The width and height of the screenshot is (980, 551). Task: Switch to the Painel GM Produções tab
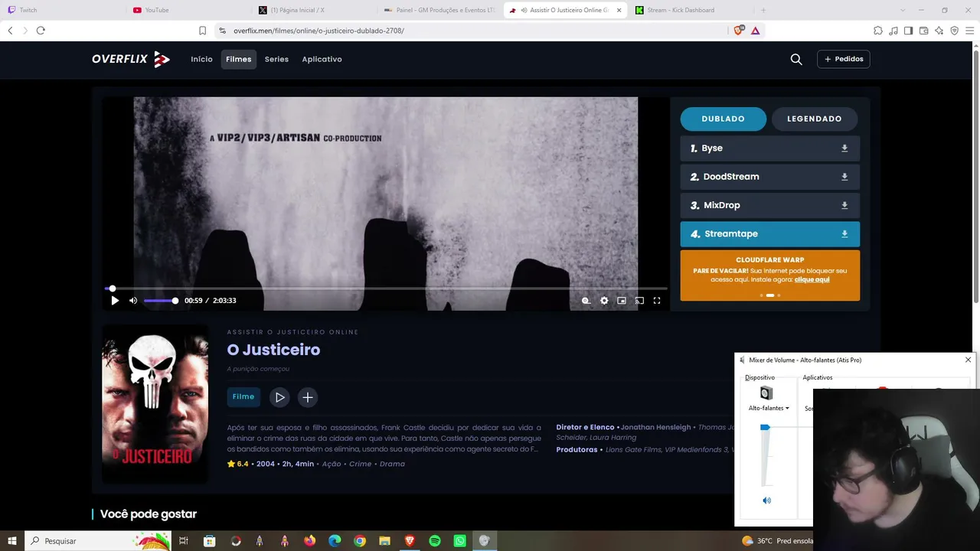click(x=439, y=10)
